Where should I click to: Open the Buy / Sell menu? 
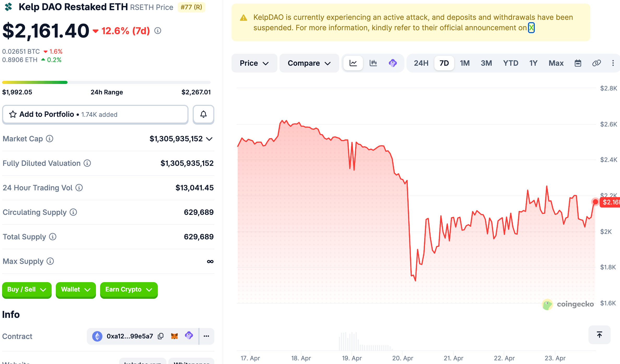pos(26,290)
